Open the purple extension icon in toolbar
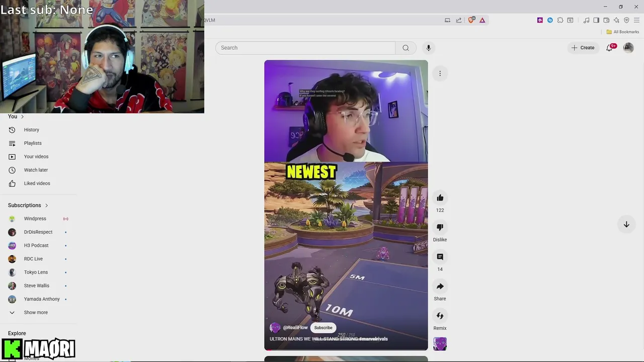Image resolution: width=644 pixels, height=362 pixels. 540,20
